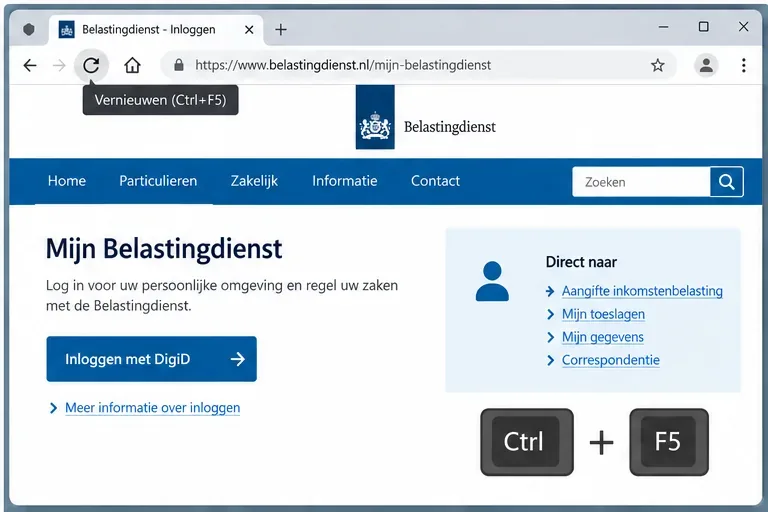Open the browser profile avatar

[x=706, y=65]
